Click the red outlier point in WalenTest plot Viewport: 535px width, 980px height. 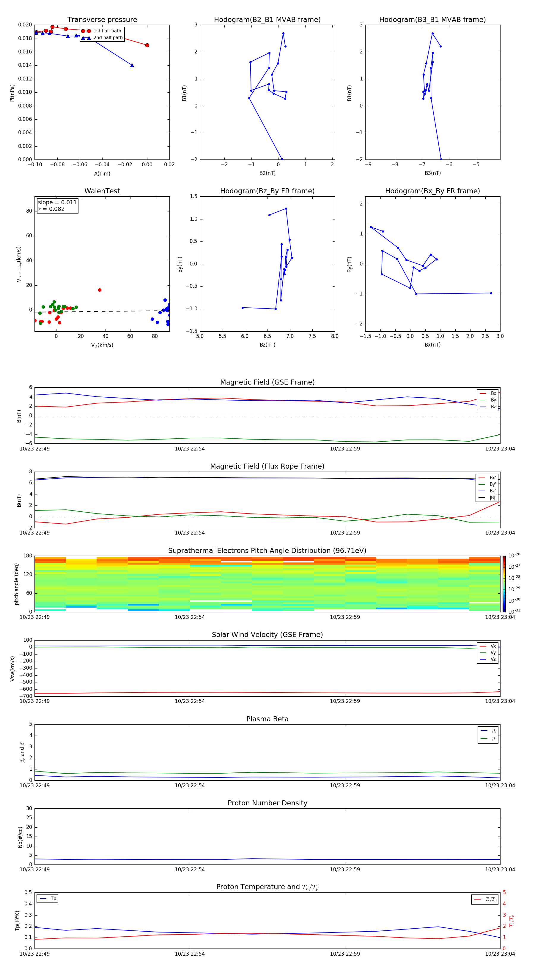pyautogui.click(x=100, y=290)
